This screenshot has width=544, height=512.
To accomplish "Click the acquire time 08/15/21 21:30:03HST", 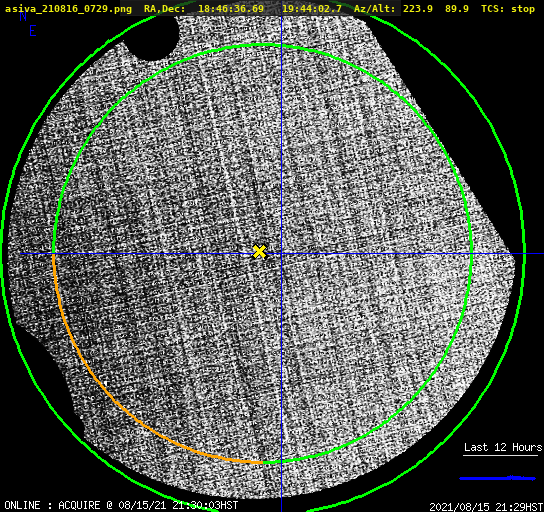I will pyautogui.click(x=178, y=505).
